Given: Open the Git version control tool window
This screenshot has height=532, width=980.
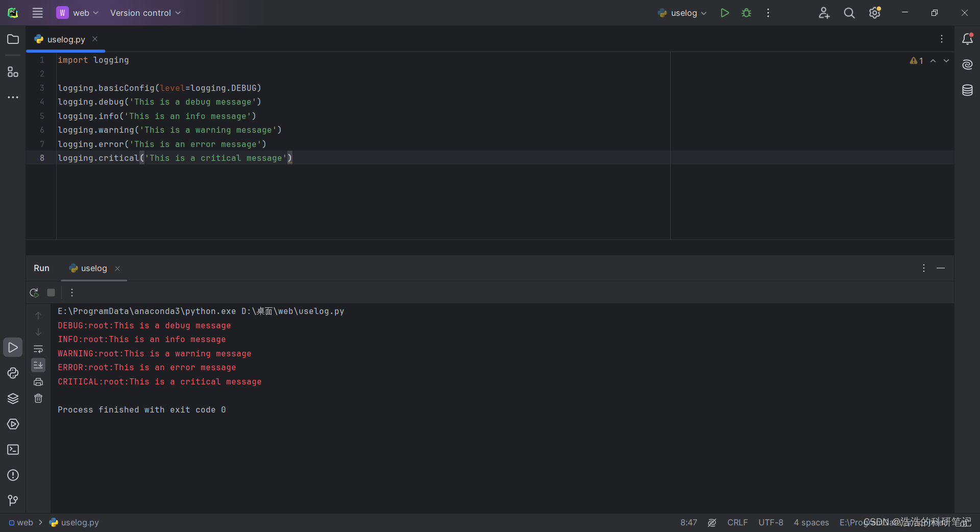Looking at the screenshot, I should 13,501.
